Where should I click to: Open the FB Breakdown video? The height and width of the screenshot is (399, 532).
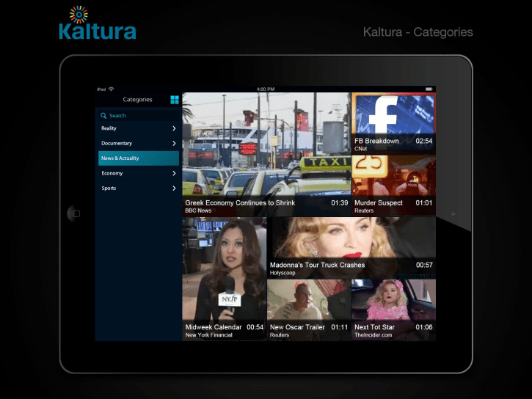pyautogui.click(x=393, y=123)
